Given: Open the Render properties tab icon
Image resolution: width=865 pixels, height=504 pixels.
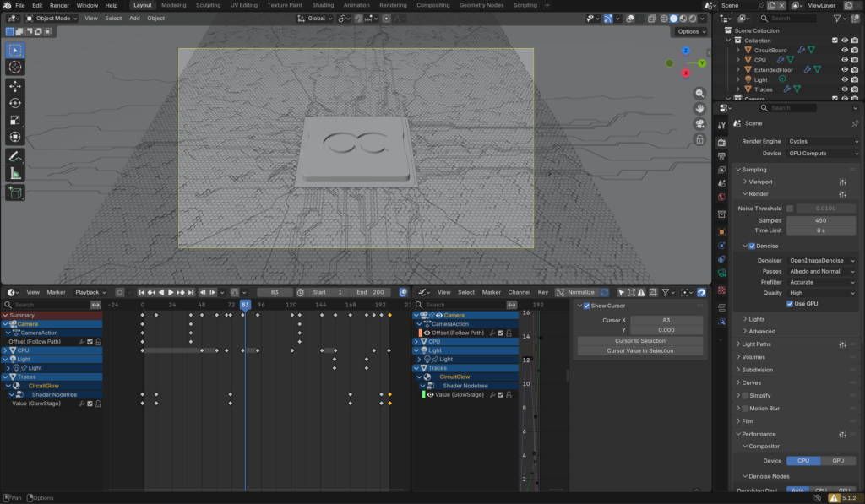Looking at the screenshot, I should tap(721, 143).
